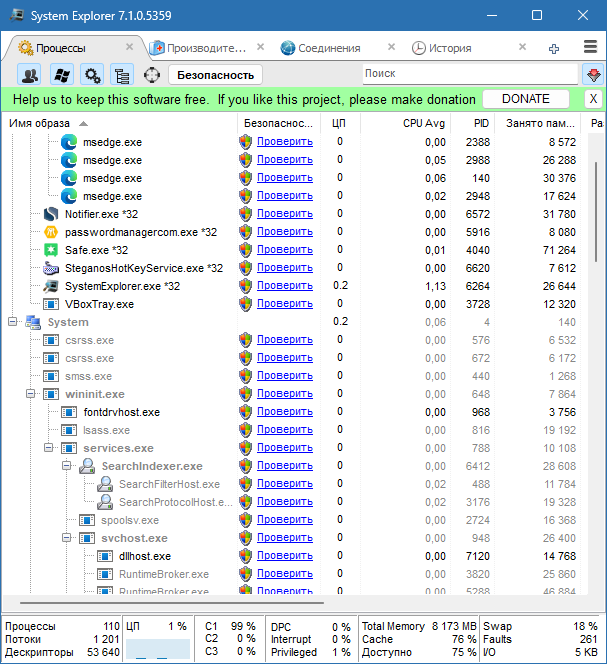
Task: Focus the Поиск search field
Action: (x=470, y=74)
